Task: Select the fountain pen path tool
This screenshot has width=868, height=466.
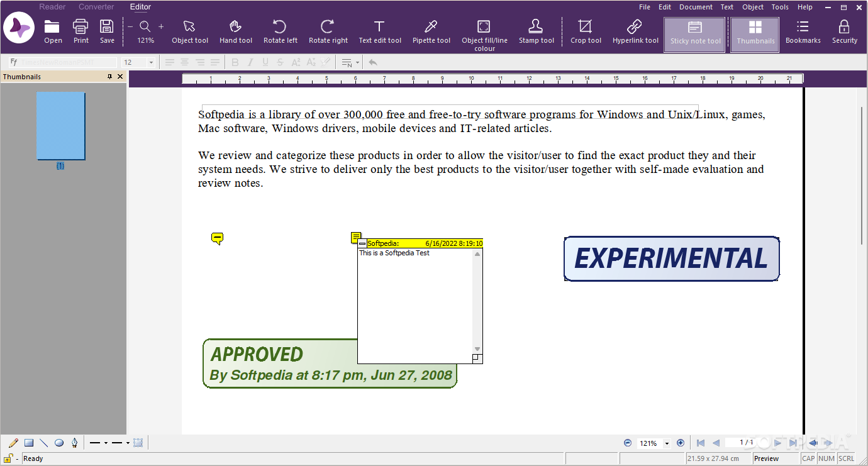Action: pyautogui.click(x=74, y=443)
